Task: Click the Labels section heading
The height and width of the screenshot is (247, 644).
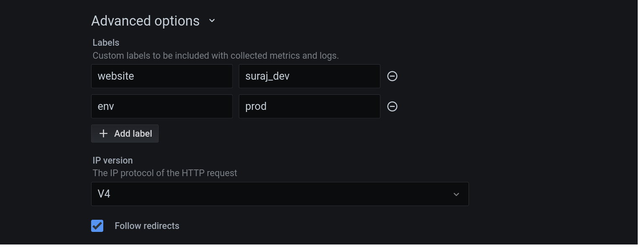Action: [x=106, y=43]
